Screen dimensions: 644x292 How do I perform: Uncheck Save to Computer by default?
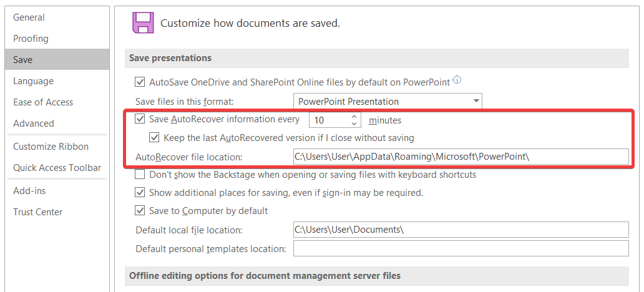140,211
